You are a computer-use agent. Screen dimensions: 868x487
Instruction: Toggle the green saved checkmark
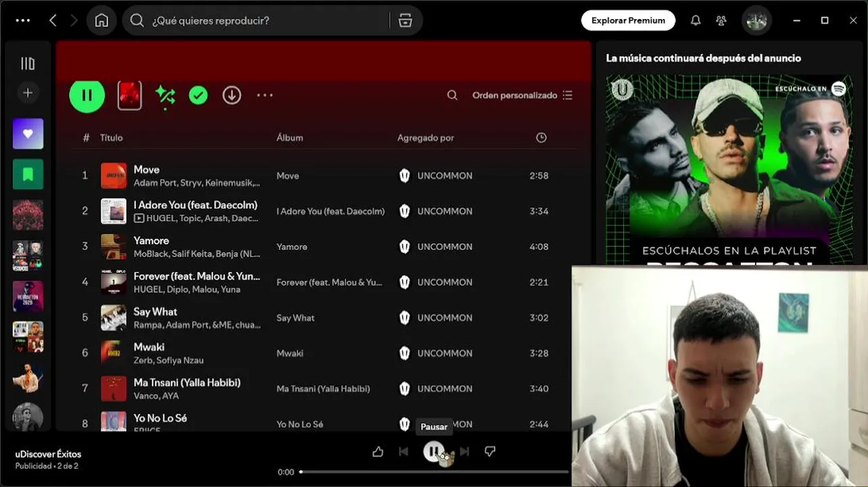pyautogui.click(x=198, y=95)
